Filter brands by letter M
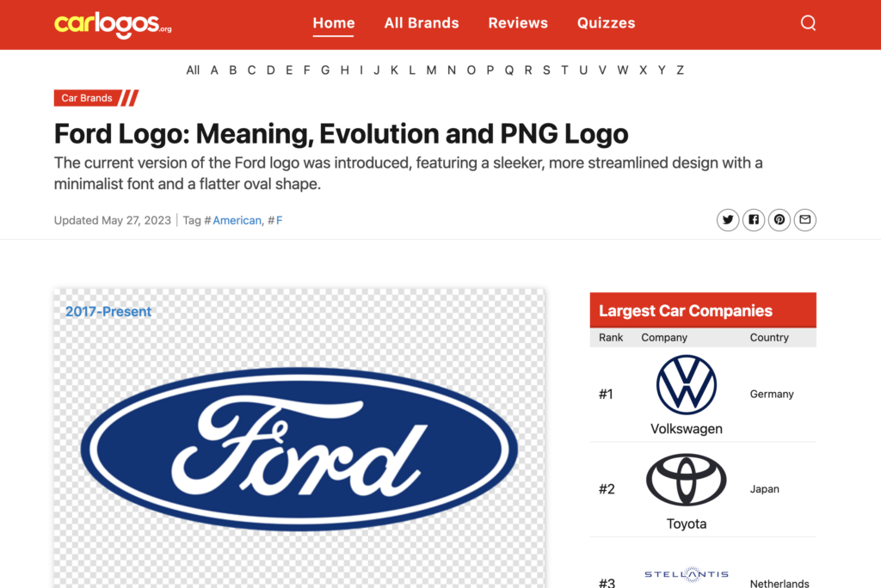The height and width of the screenshot is (588, 881). click(x=431, y=70)
